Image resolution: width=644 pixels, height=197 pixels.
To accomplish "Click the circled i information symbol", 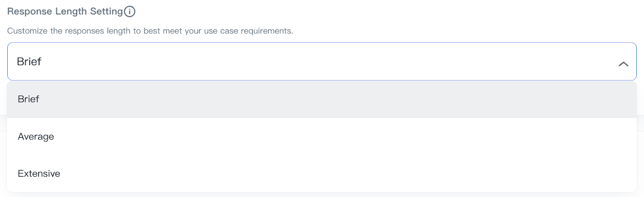I will [130, 12].
